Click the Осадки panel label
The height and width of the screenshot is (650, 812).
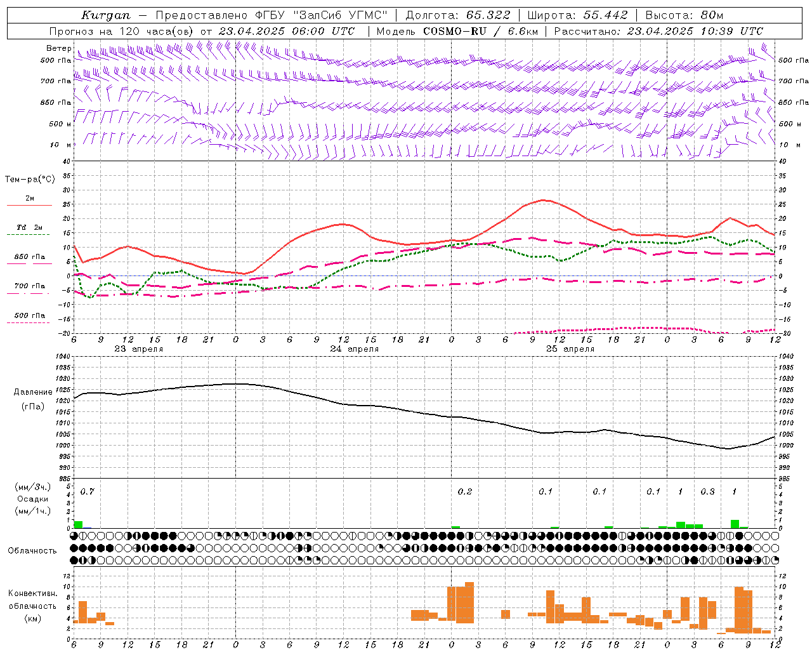(x=32, y=499)
